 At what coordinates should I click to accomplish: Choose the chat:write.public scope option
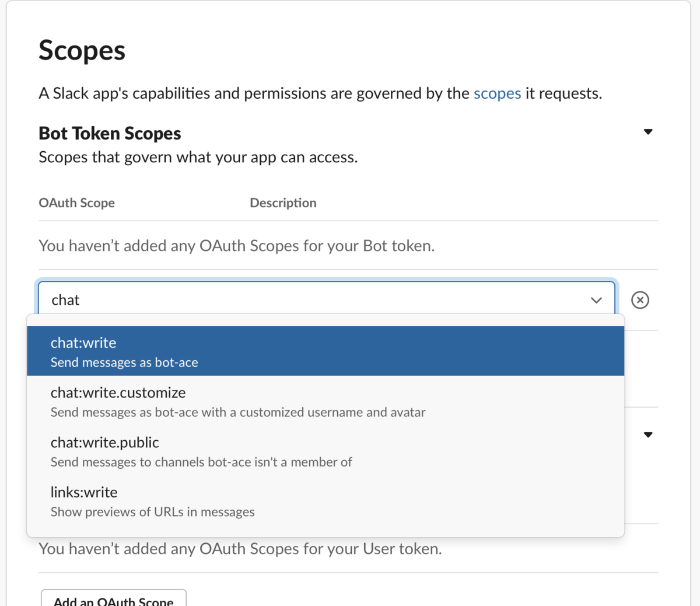[x=325, y=451]
